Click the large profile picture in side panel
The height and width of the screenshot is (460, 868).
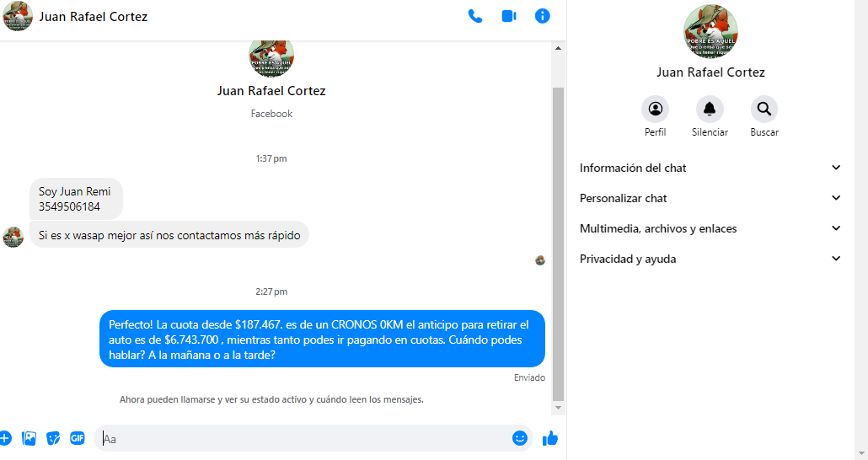tap(710, 31)
